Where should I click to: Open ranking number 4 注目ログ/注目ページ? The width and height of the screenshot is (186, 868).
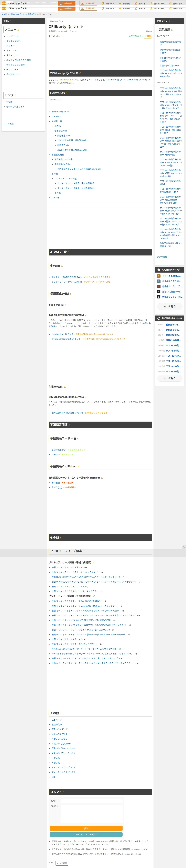(x=172, y=292)
